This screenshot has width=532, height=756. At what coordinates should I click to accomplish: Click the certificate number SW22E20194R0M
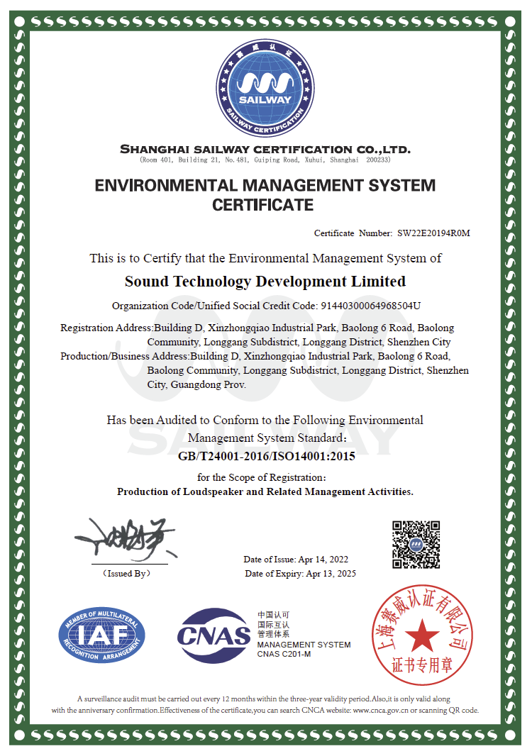pyautogui.click(x=433, y=233)
